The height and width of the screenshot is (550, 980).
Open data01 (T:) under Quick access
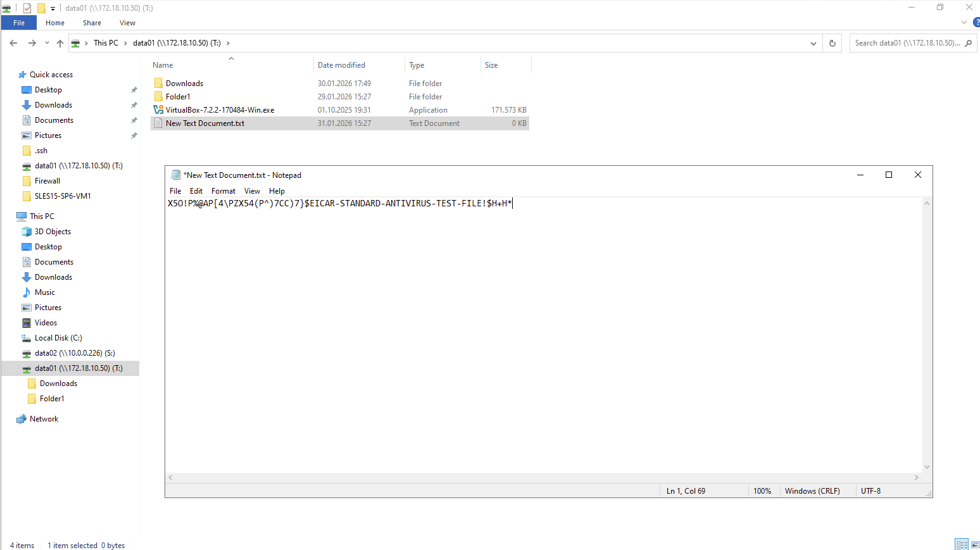79,166
